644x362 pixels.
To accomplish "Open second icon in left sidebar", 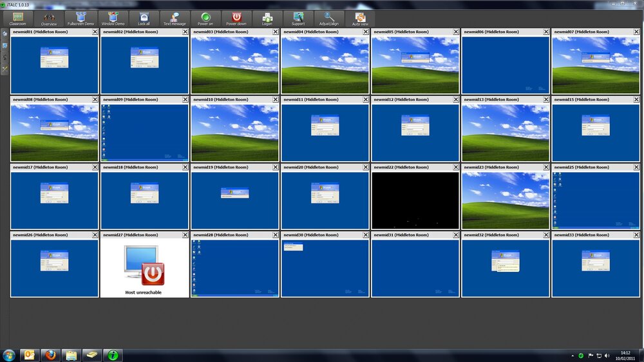I will click(x=5, y=46).
